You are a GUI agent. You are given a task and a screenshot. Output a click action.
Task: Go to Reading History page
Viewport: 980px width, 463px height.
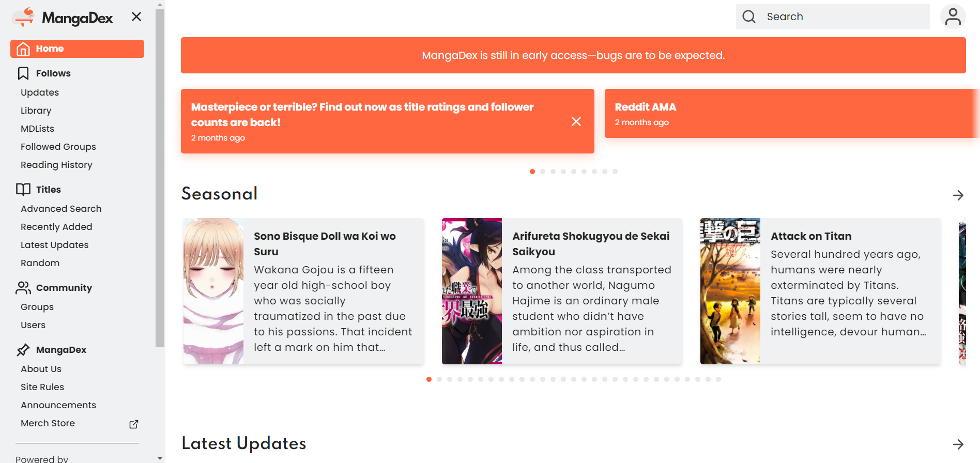[x=56, y=165]
